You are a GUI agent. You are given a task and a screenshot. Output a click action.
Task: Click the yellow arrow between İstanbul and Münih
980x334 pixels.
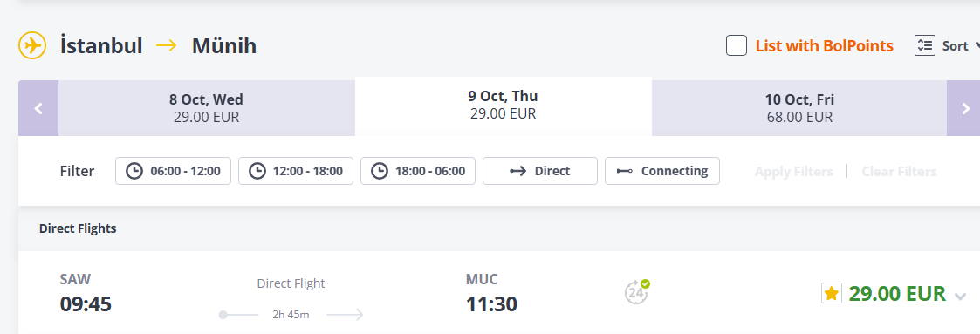coord(167,45)
